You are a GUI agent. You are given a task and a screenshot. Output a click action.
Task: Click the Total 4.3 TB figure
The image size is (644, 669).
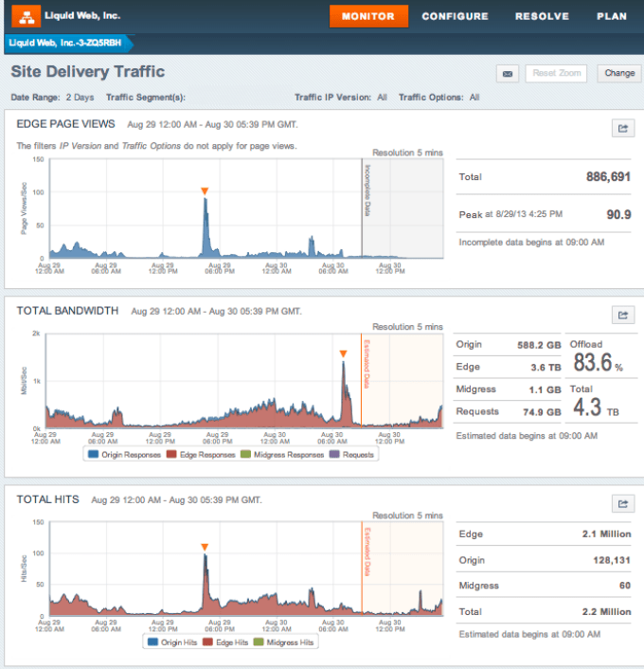(x=596, y=407)
